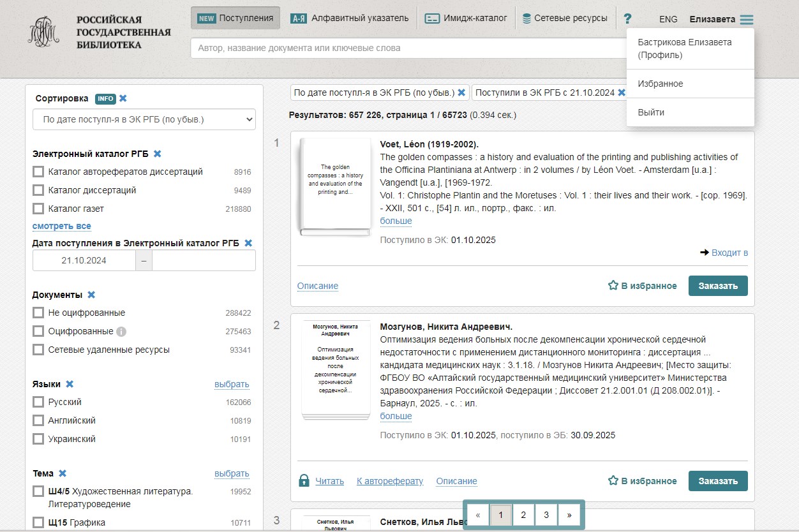This screenshot has width=799, height=532.
Task: Open the hamburger user menu icon
Action: point(746,20)
